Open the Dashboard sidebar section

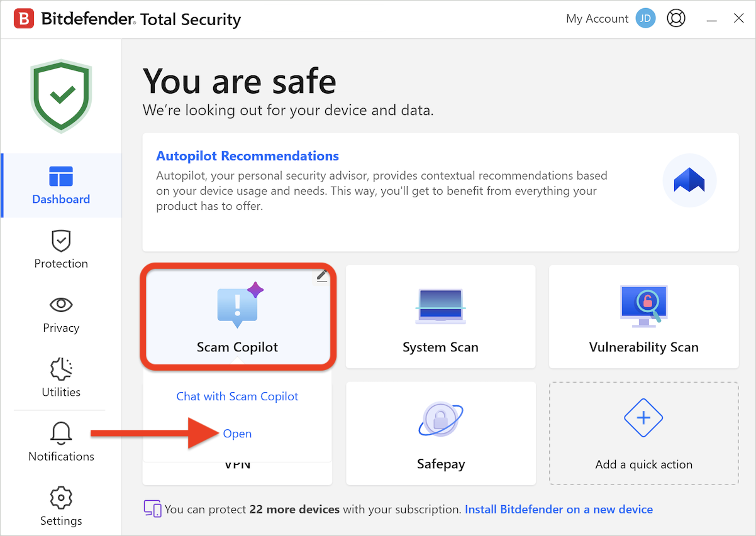click(x=61, y=185)
